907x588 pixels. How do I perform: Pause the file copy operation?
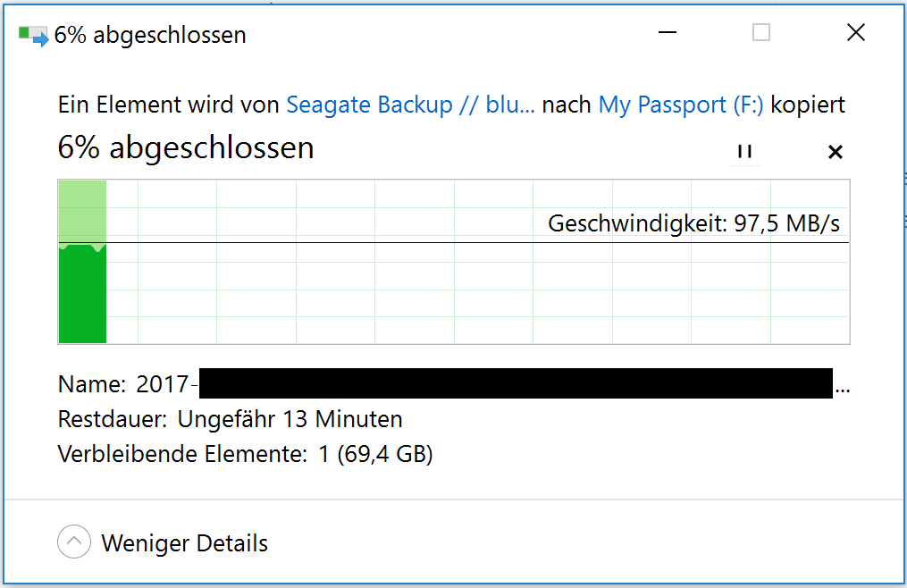pos(744,152)
